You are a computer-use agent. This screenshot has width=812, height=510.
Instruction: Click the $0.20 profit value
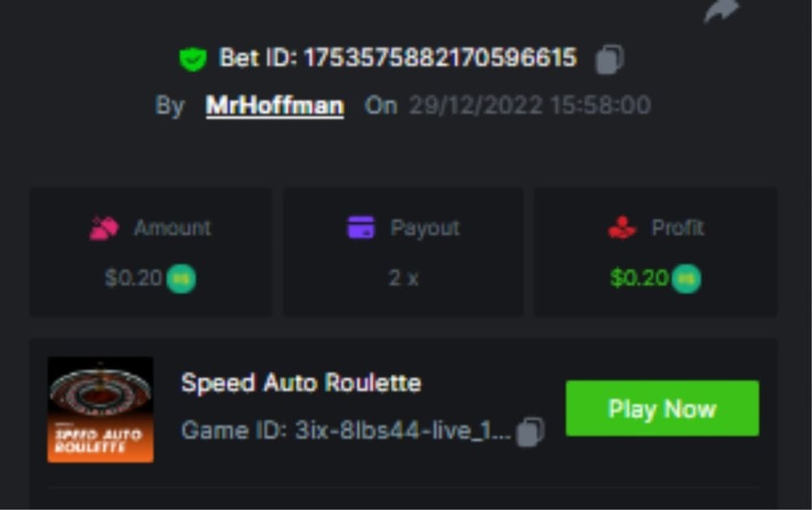click(639, 279)
